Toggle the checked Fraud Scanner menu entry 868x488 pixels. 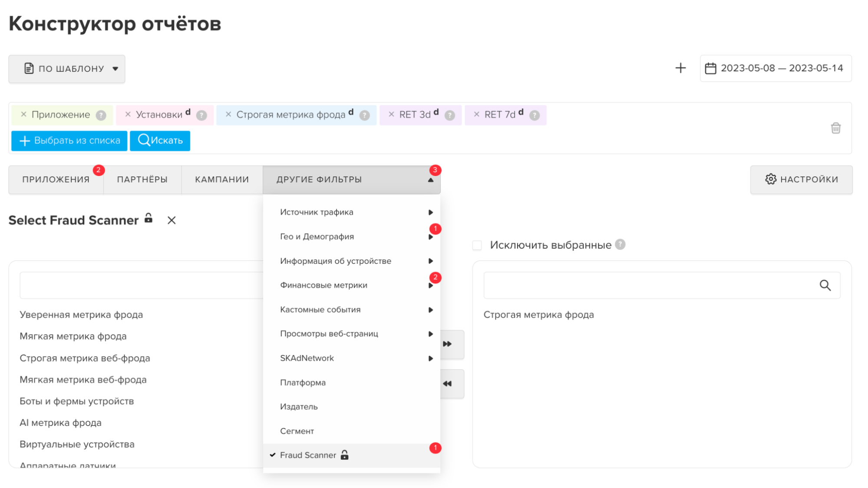point(308,455)
